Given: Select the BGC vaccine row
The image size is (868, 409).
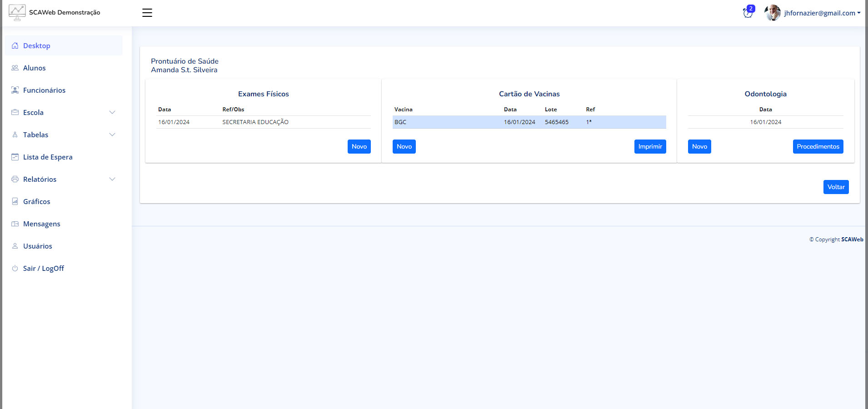Looking at the screenshot, I should (x=529, y=122).
